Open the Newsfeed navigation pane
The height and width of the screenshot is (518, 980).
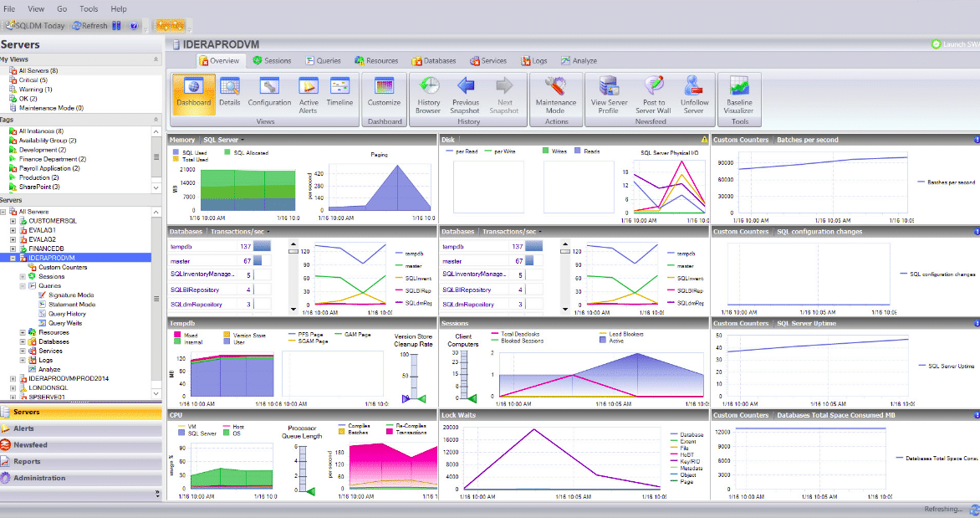(80, 445)
